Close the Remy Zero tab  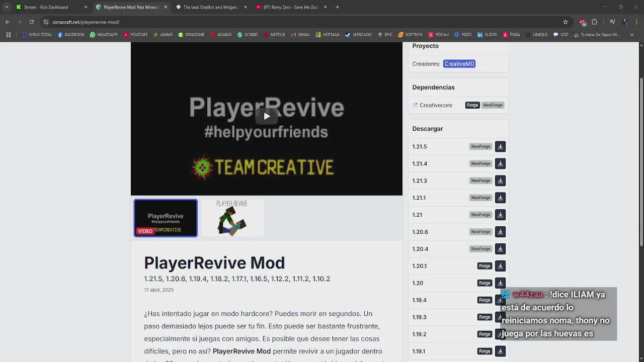point(326,7)
